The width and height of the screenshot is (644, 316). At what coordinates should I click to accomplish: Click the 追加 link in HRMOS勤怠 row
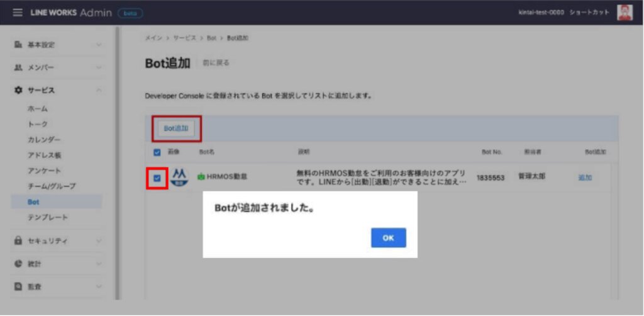click(x=585, y=178)
